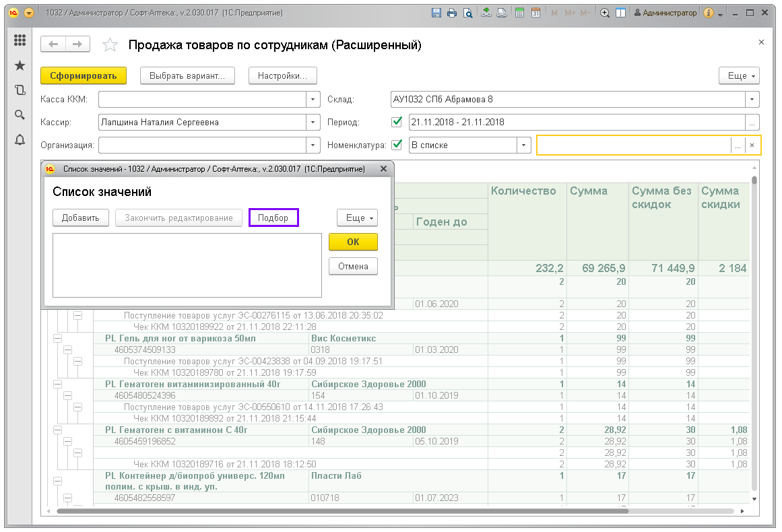Viewport: 782px width, 532px height.
Task: Open the Кассир dropdown list
Action: 313,123
